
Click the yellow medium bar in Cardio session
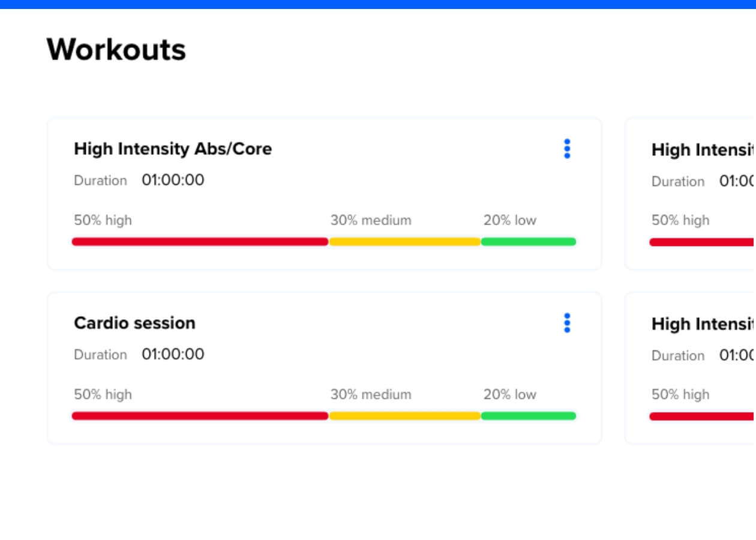[x=405, y=416]
